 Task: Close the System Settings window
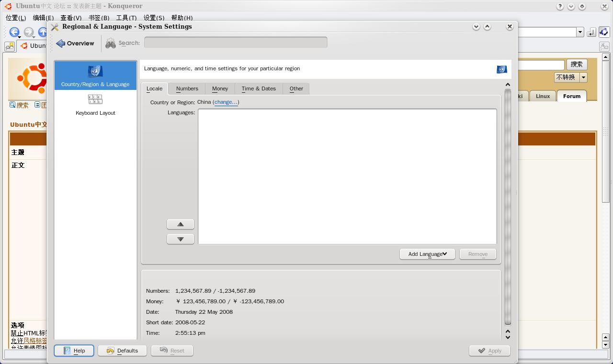click(510, 27)
